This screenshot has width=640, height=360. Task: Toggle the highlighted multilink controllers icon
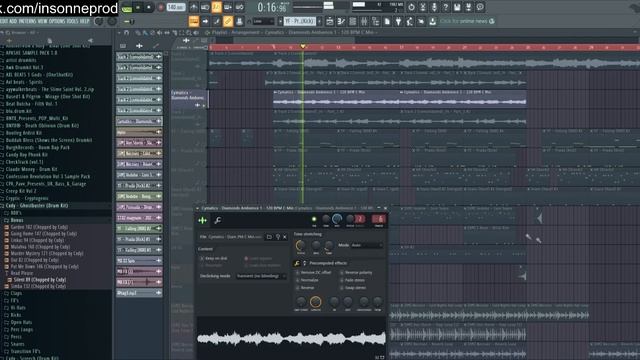click(x=228, y=21)
